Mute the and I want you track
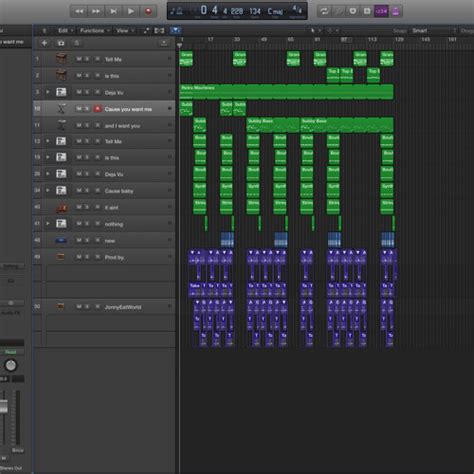474x474 pixels. pos(79,125)
